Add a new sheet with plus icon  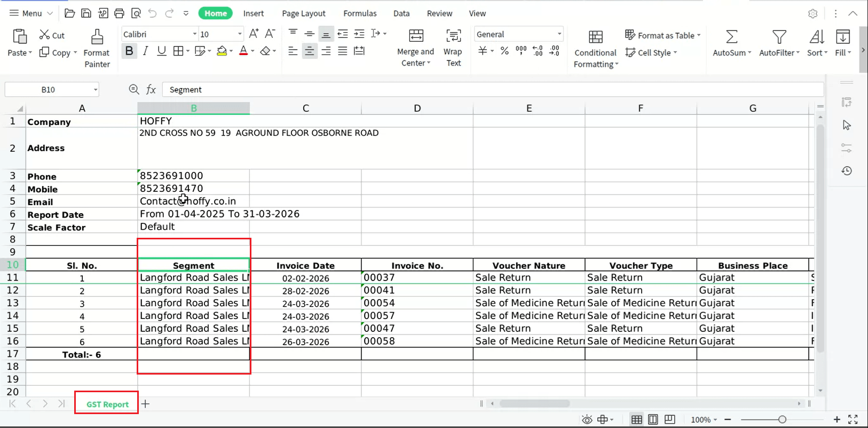145,404
